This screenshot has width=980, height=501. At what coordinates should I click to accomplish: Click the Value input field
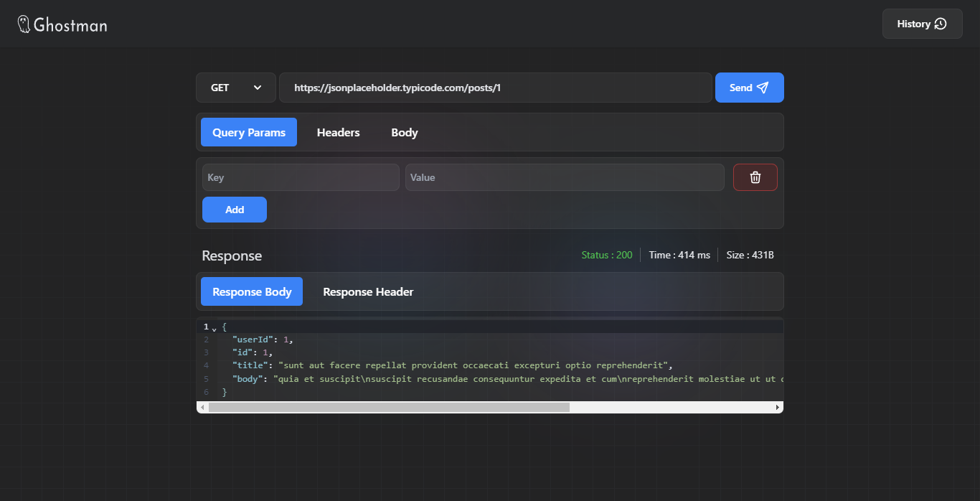565,177
